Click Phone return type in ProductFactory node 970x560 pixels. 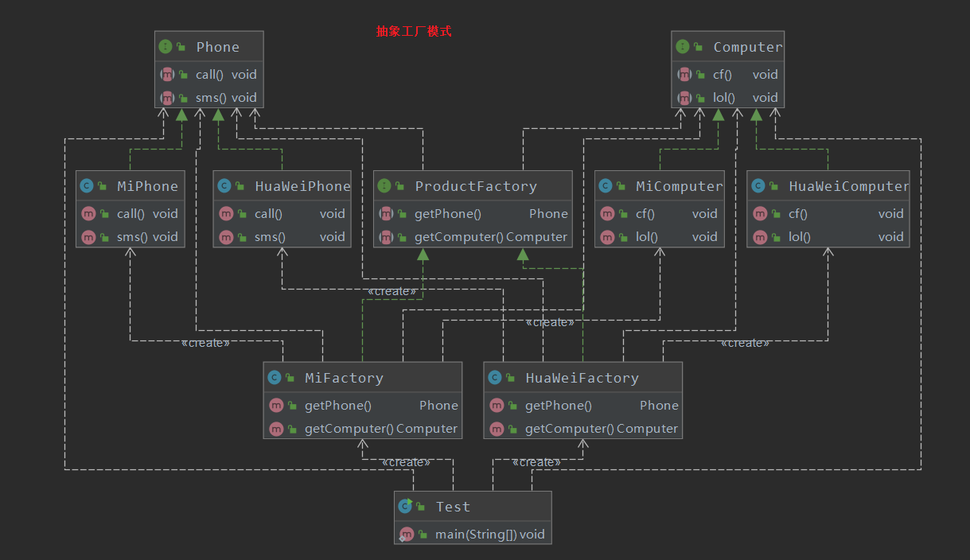click(549, 213)
